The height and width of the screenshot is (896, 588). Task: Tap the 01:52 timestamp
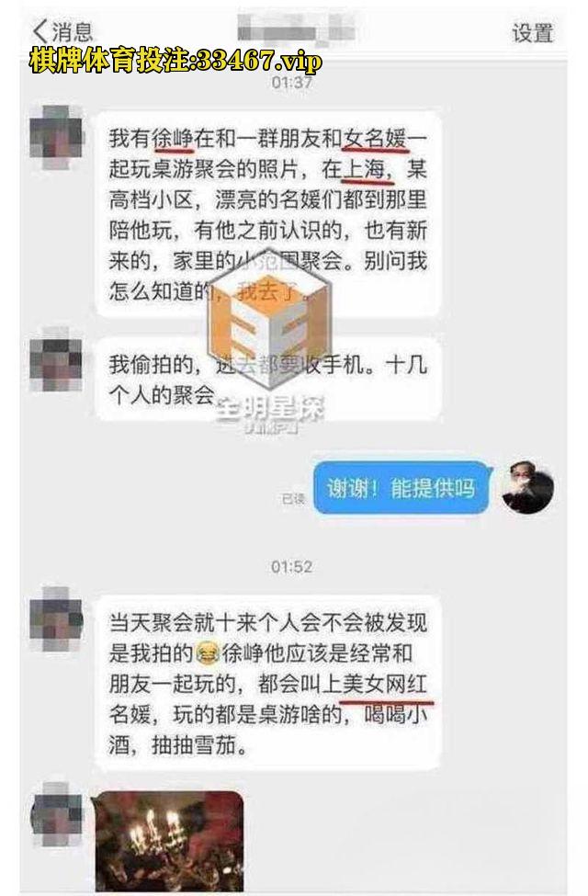tap(292, 567)
